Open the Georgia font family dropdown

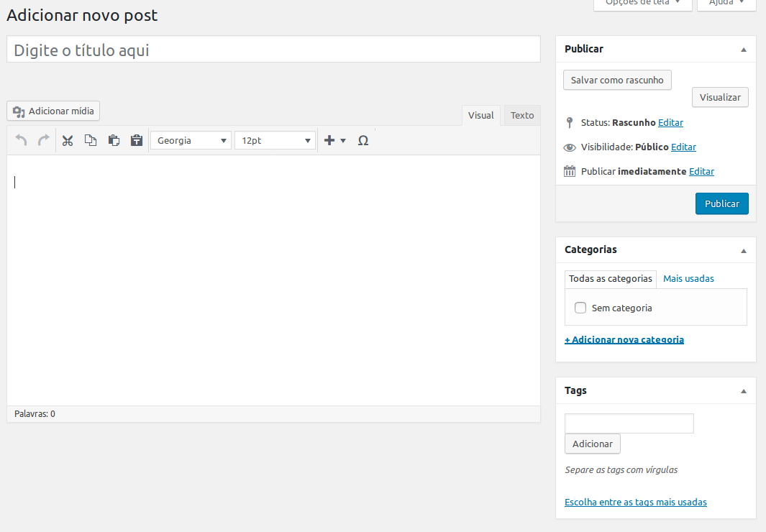coord(191,141)
